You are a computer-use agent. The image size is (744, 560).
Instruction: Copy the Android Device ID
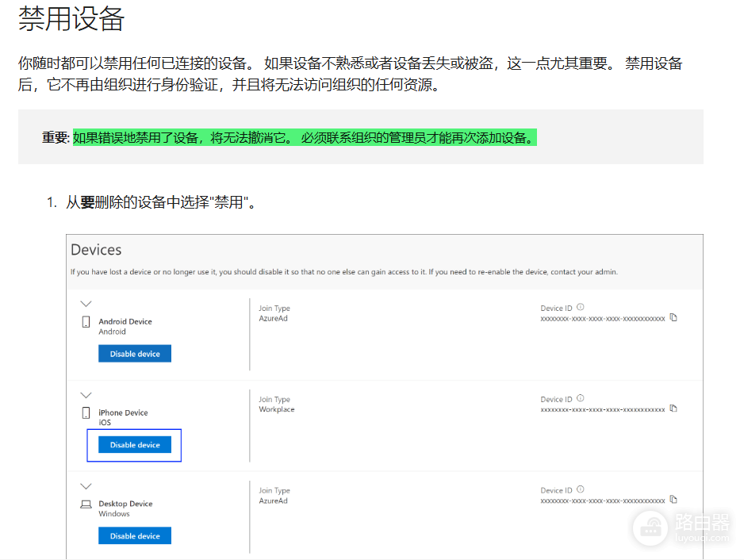673,317
